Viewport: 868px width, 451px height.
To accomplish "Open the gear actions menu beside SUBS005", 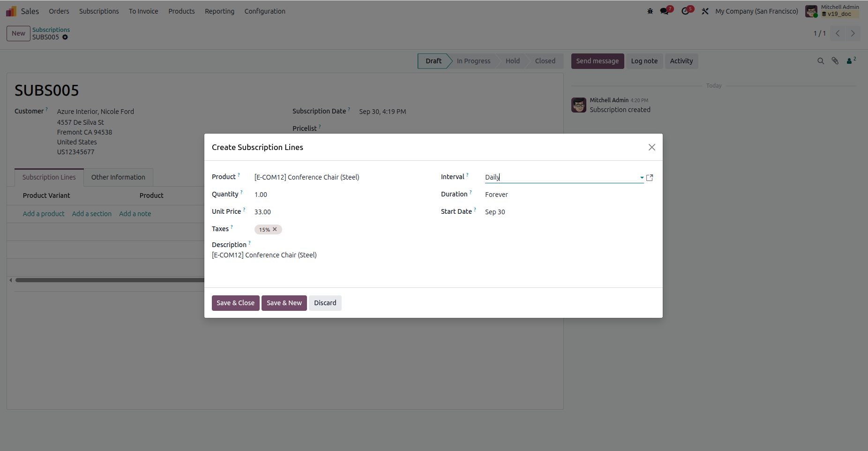I will click(x=65, y=37).
